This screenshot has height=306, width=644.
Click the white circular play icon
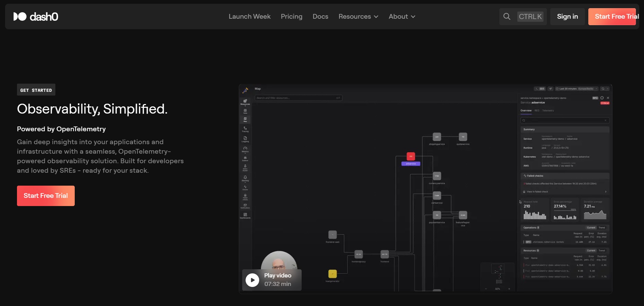[x=252, y=280]
